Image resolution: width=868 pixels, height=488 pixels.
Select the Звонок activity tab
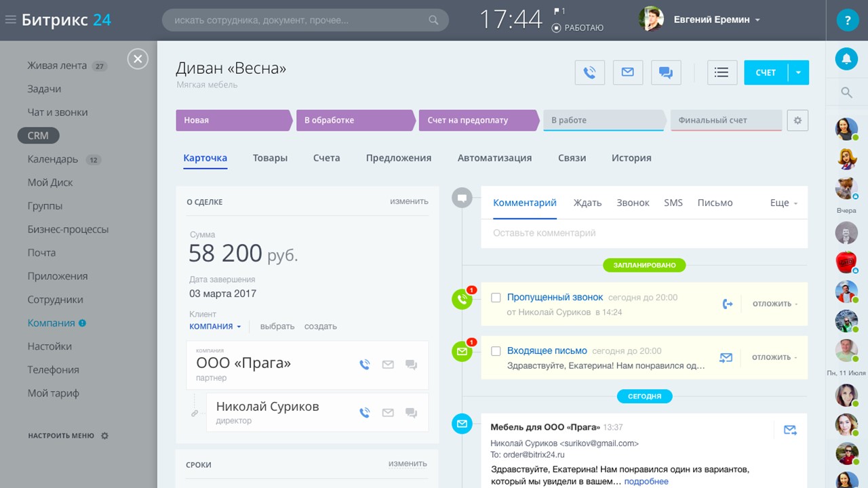point(633,203)
